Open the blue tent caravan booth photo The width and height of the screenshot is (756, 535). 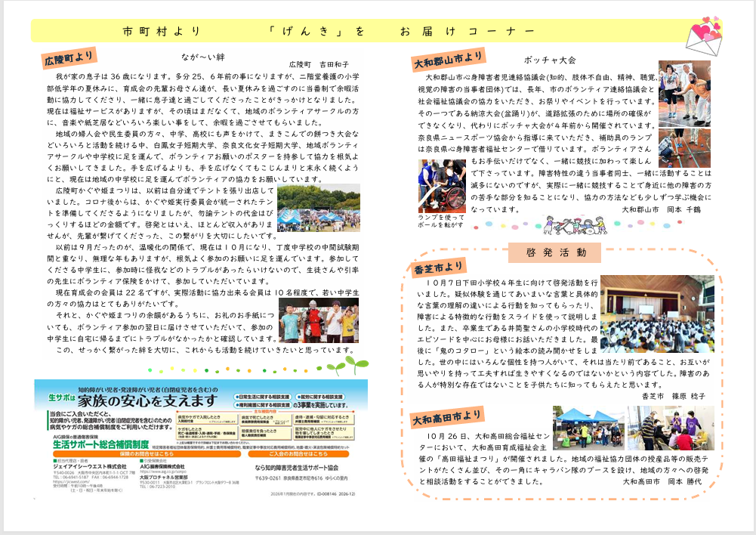[x=588, y=428]
